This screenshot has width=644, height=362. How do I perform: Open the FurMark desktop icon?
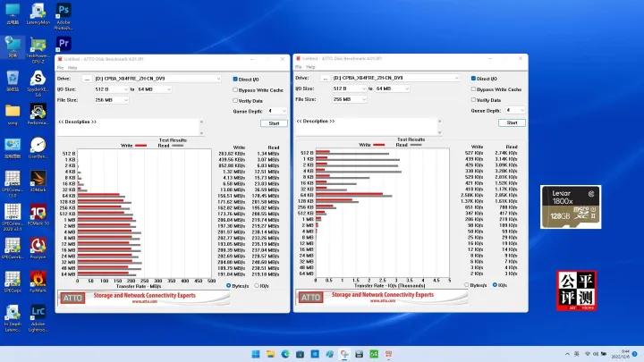(x=38, y=282)
